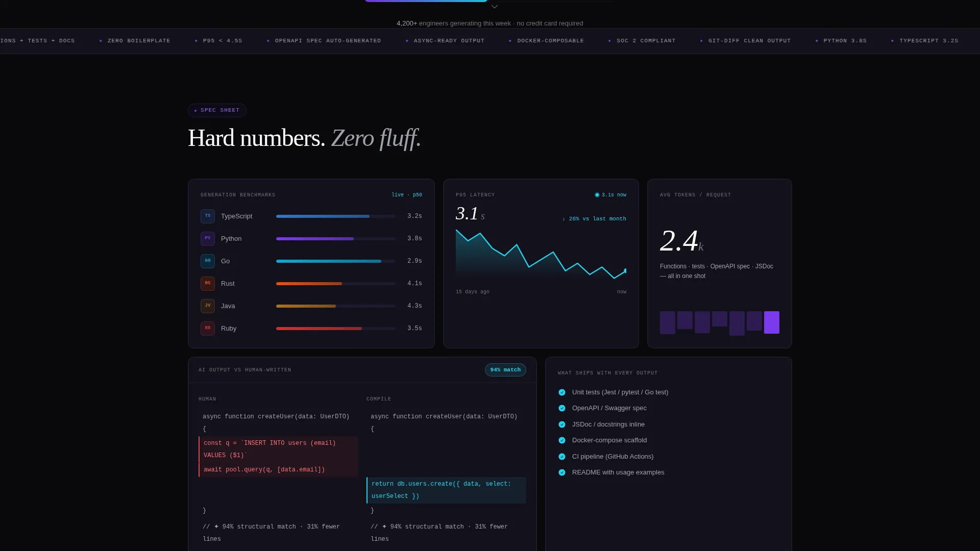The image size is (980, 551).
Task: Click the 15 days ago axis label
Action: click(x=473, y=292)
